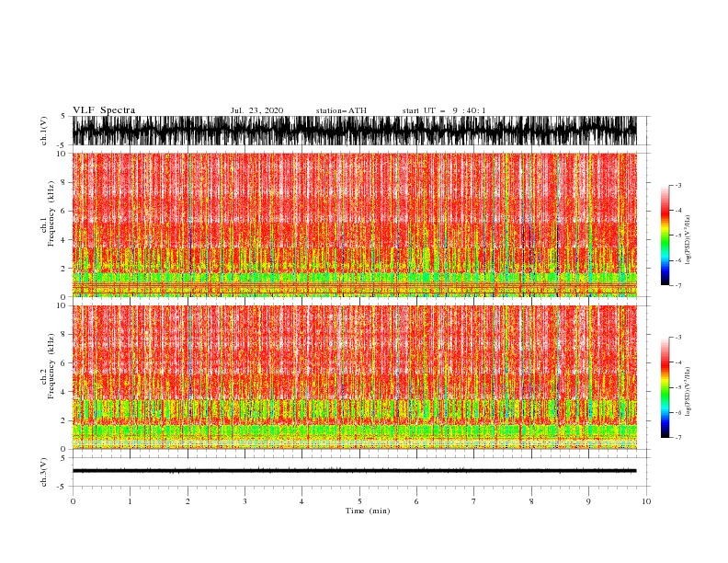Click time axis tick label '2'

pyautogui.click(x=188, y=501)
